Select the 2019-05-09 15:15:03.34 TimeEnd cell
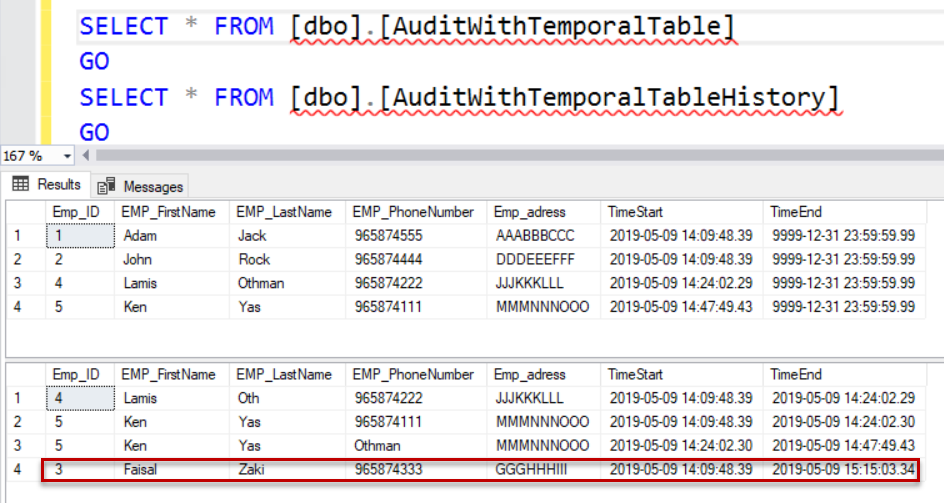The width and height of the screenshot is (944, 503). click(844, 469)
